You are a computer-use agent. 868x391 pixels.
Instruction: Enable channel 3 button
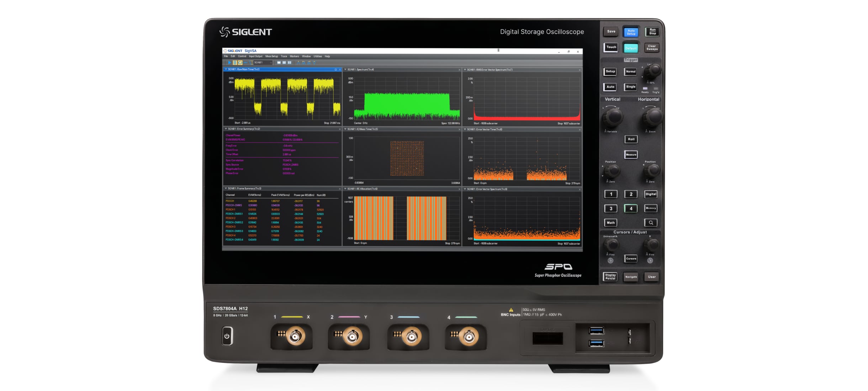click(x=611, y=209)
